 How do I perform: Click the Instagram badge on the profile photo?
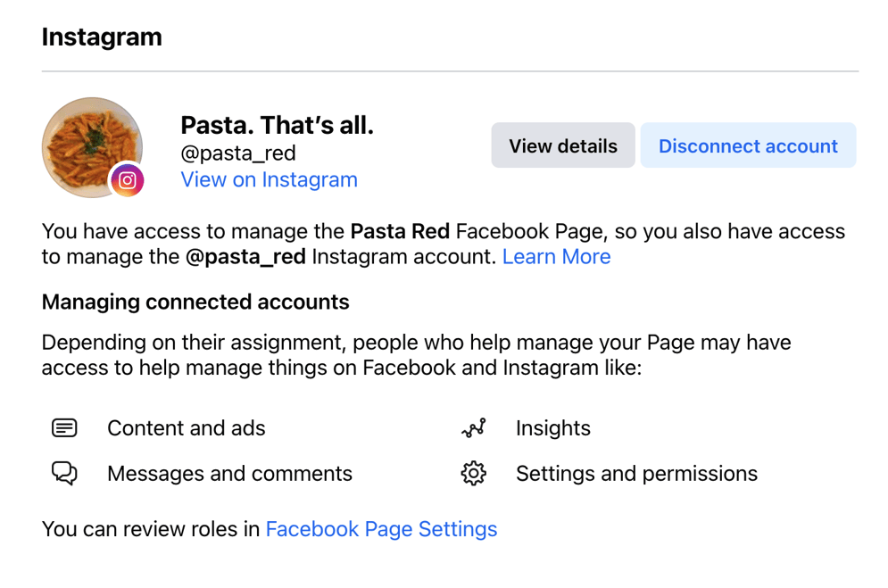pyautogui.click(x=128, y=179)
